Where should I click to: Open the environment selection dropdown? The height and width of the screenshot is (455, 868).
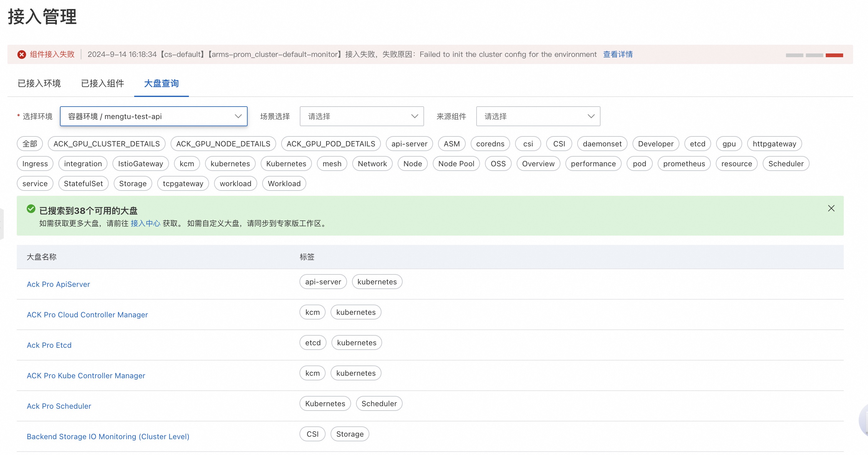[x=153, y=116]
